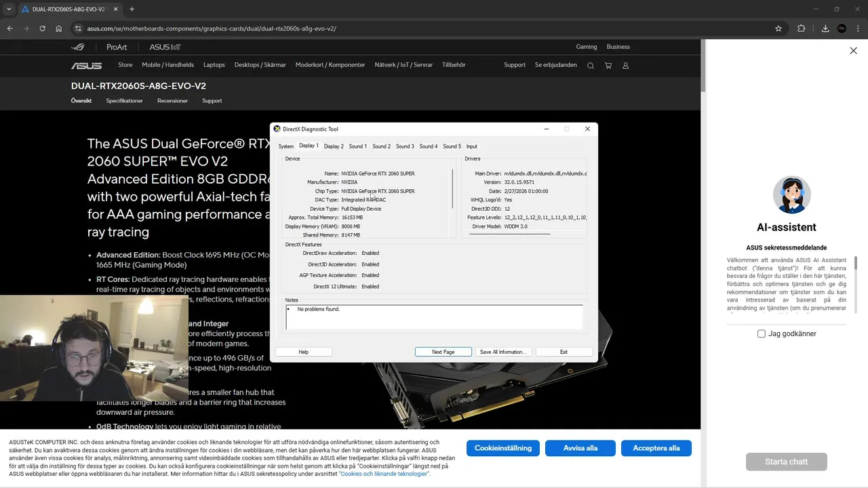Open Chrome extensions puzzle icon
868x488 pixels.
802,28
